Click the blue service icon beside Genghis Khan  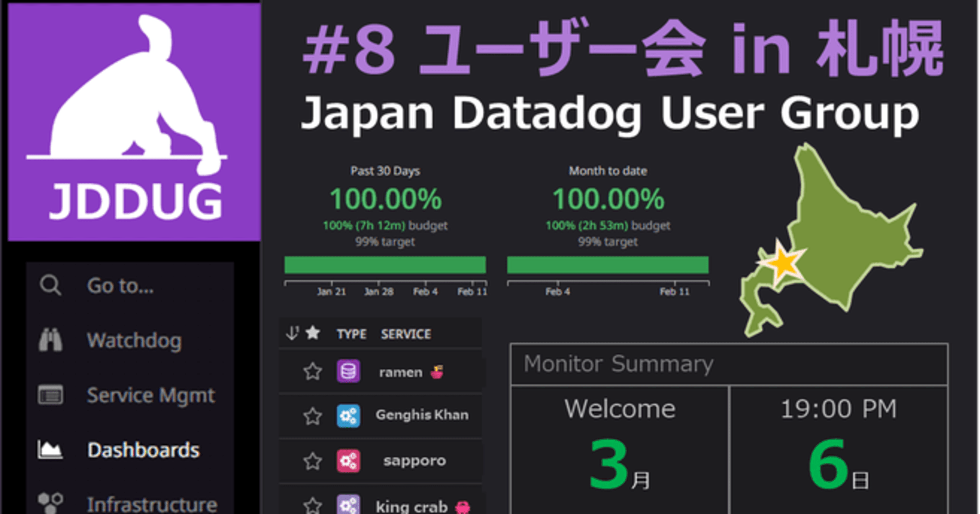pyautogui.click(x=348, y=416)
